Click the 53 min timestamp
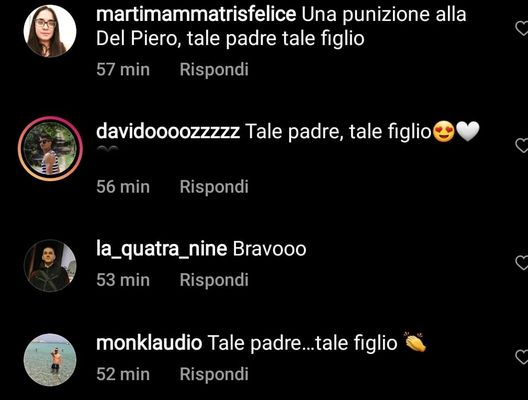528x400 pixels. tap(123, 280)
